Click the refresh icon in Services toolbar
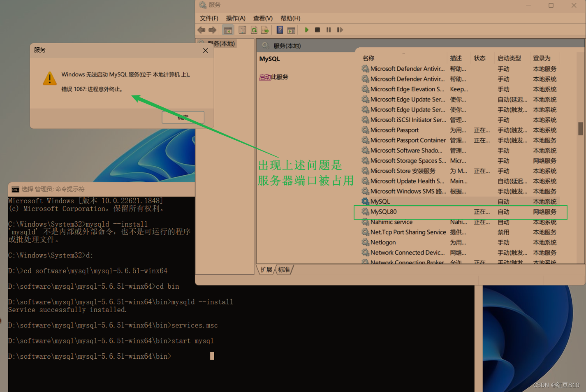 tap(254, 30)
